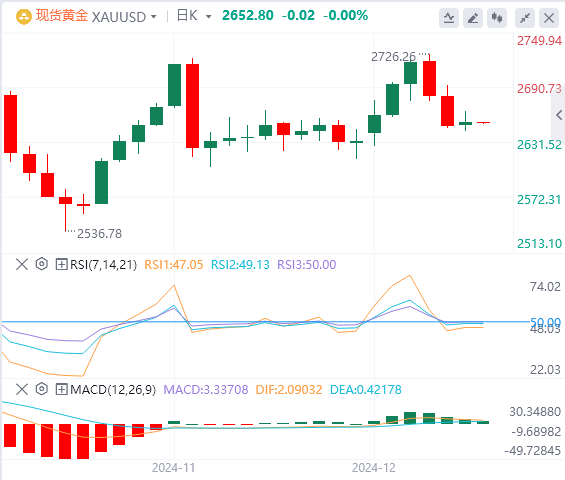Close the chart with the top X button

(549, 18)
